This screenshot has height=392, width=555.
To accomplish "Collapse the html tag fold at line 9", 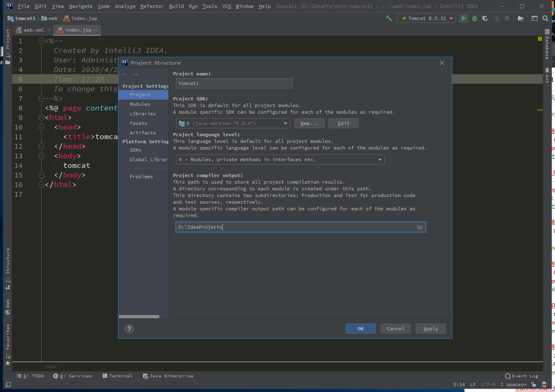I will coord(41,117).
